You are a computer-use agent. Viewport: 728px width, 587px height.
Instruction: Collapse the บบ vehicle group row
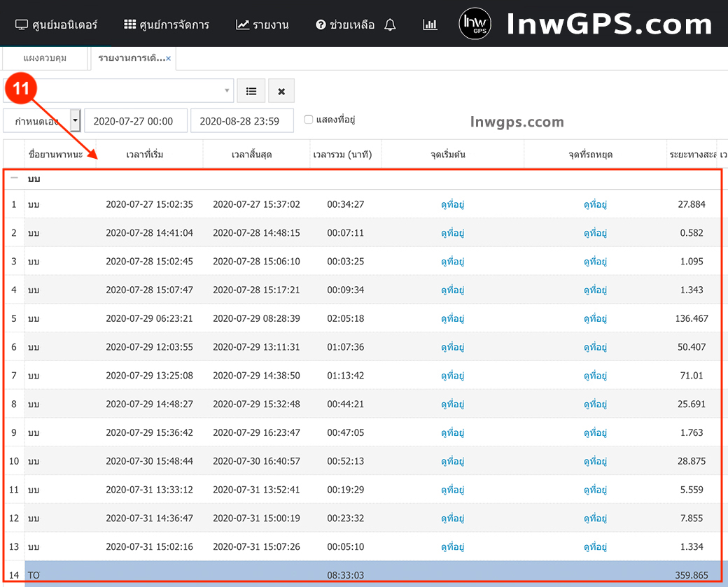coord(14,178)
